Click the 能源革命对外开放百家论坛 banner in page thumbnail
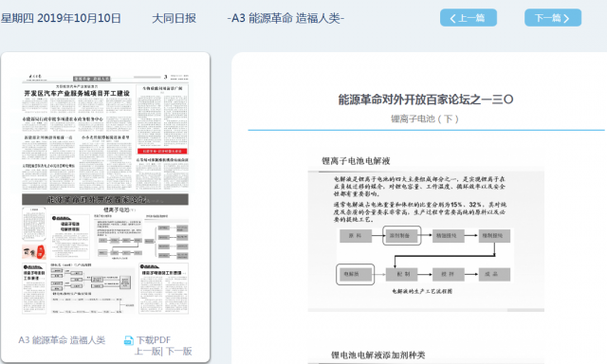Screen dimensions: 607x364 click(105, 200)
